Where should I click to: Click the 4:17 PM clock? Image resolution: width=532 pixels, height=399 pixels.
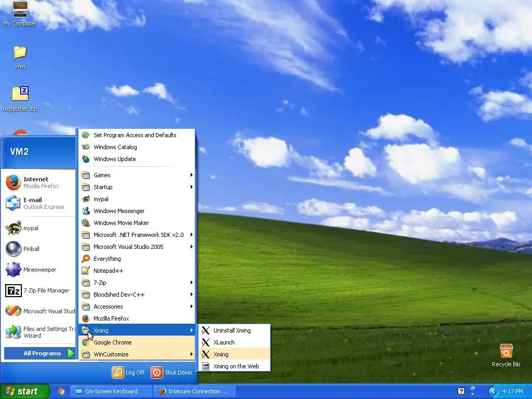point(513,391)
